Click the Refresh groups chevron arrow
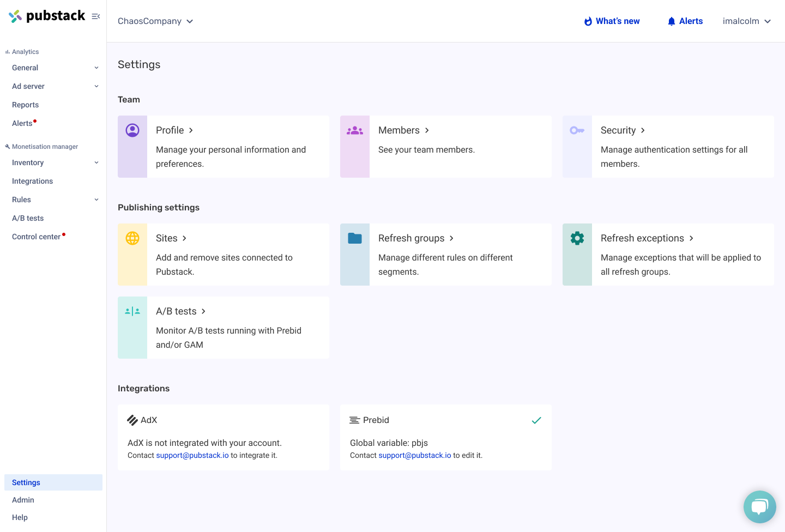The image size is (785, 532). click(451, 239)
